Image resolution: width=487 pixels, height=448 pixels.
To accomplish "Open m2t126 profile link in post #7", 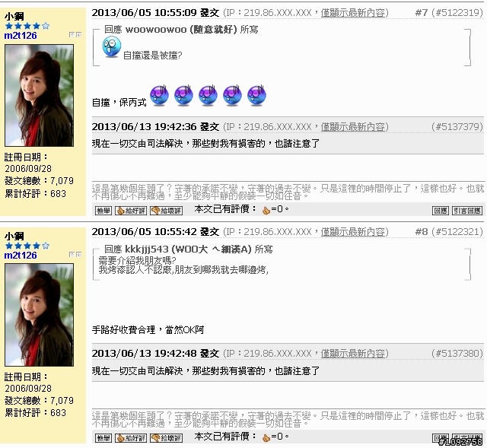I will pos(21,36).
